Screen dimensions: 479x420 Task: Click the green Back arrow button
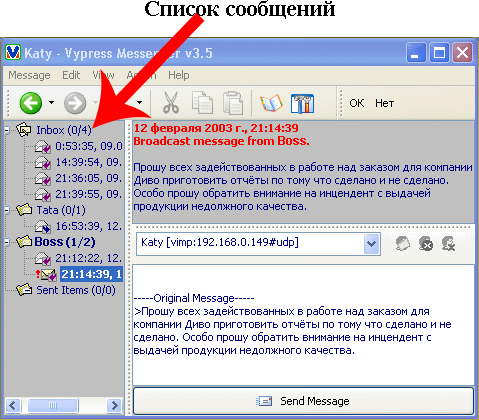pos(31,103)
